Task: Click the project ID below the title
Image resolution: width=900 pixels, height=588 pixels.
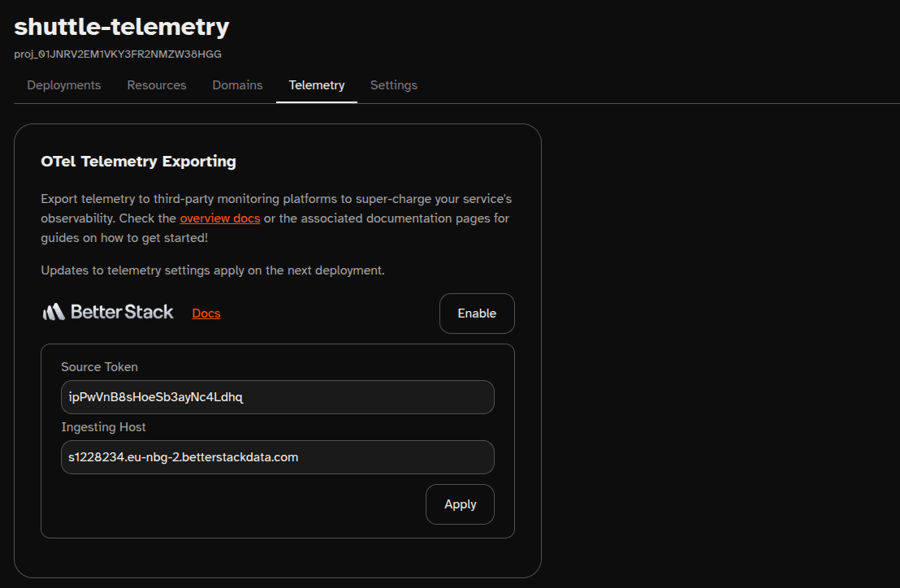Action: 118,54
